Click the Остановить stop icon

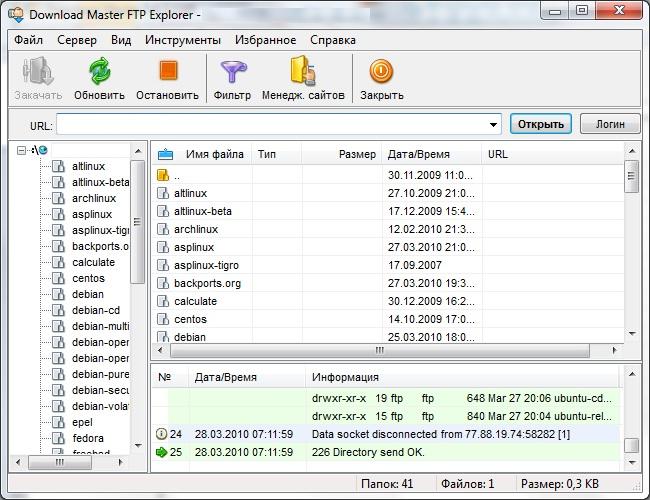click(x=168, y=70)
